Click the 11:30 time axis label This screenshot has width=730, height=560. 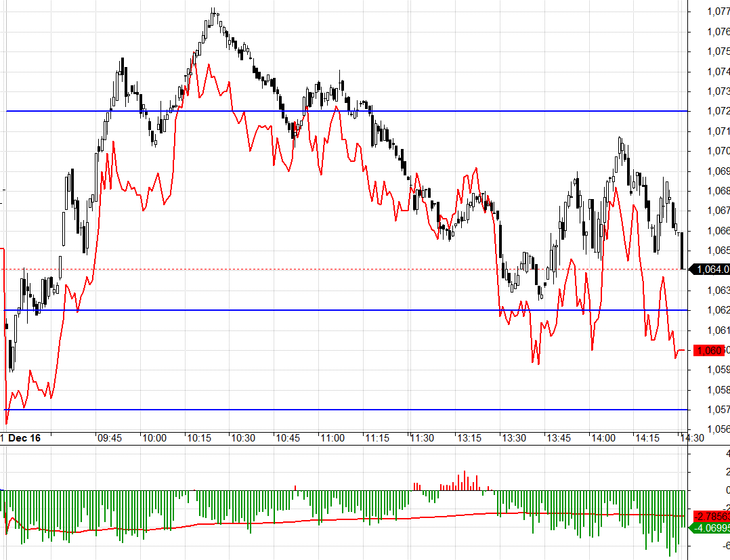pyautogui.click(x=421, y=438)
